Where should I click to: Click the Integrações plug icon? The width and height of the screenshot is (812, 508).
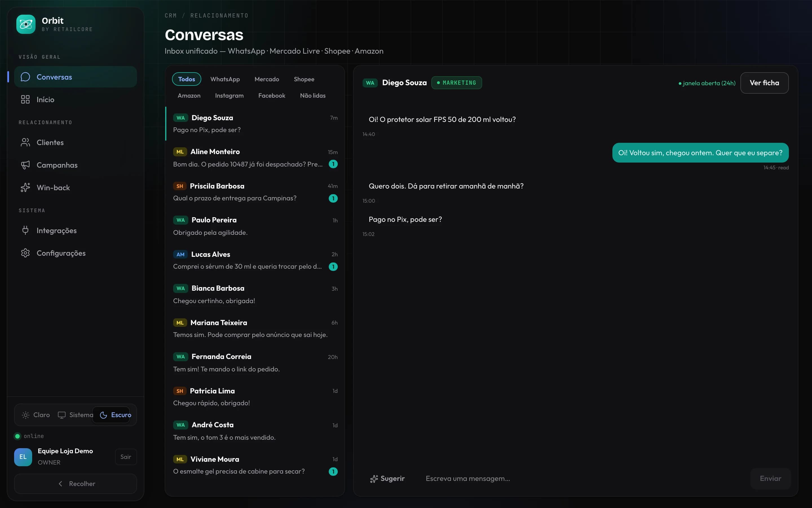coord(25,231)
